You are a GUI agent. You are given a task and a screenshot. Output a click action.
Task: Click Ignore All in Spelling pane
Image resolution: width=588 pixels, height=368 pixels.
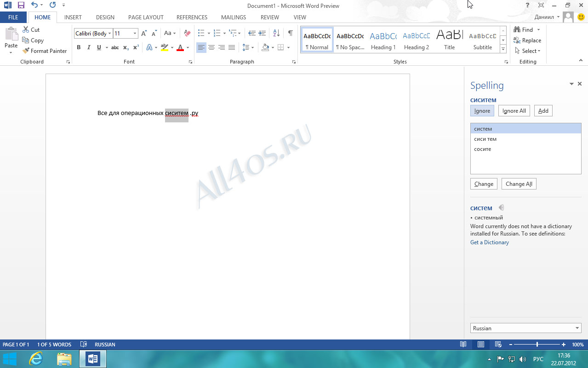point(514,111)
